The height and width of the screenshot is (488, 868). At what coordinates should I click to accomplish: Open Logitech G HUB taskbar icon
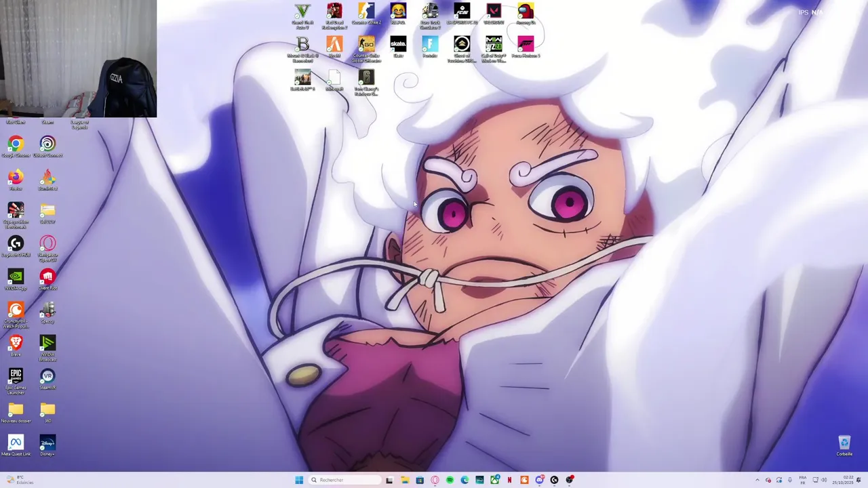coord(554,480)
